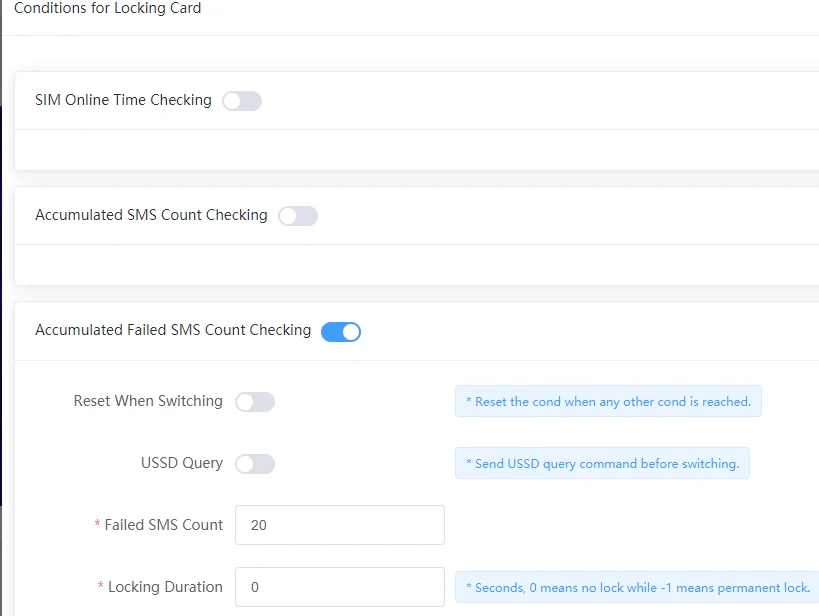This screenshot has width=819, height=616.
Task: Toggle the Reset When Switching switch
Action: [255, 402]
